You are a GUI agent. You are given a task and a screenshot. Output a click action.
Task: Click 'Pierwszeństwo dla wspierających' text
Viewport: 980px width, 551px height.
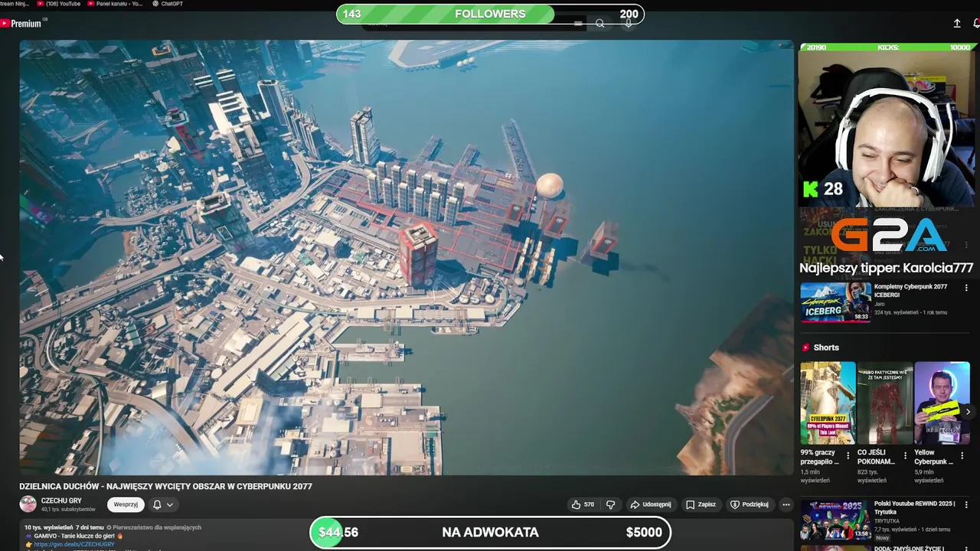[x=156, y=527]
